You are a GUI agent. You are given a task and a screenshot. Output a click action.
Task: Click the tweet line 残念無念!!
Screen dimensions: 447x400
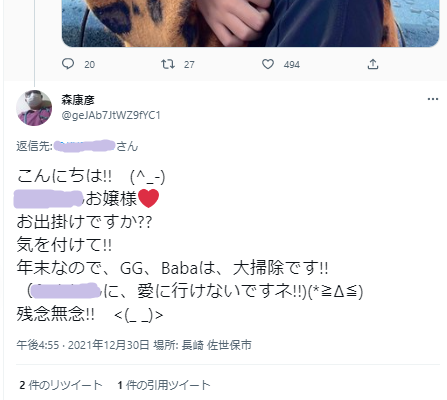(x=90, y=314)
